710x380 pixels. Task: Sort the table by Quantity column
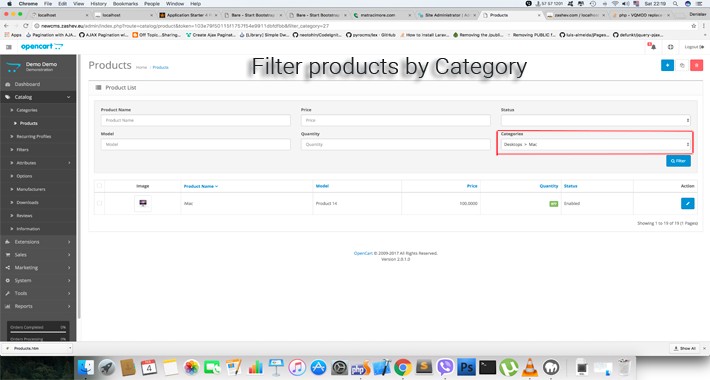tap(549, 186)
